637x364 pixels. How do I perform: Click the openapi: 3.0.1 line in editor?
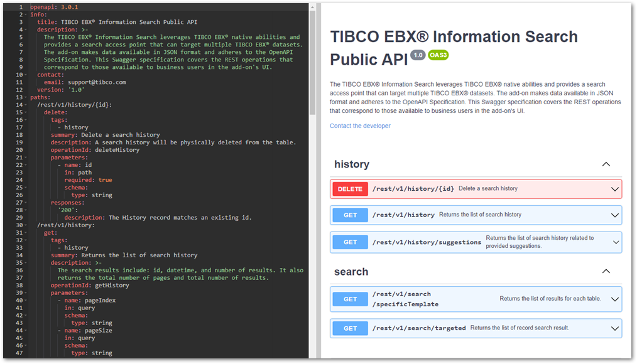coord(54,8)
